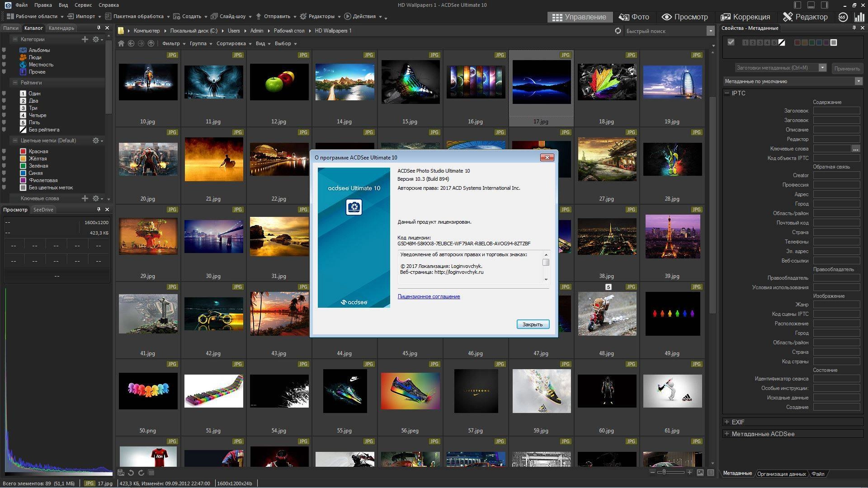Toggle Easy-Select marker for Один rating
The height and width of the screenshot is (488, 868).
pos(4,94)
